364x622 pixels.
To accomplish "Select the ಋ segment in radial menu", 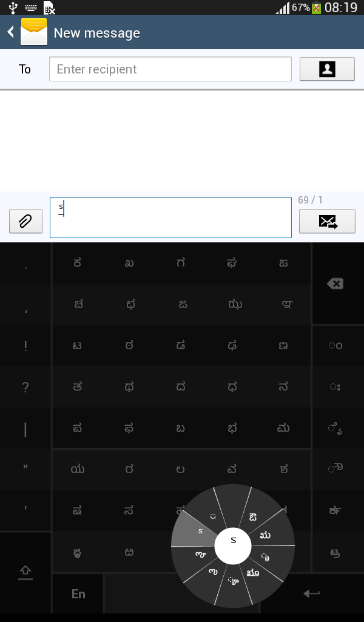I will point(265,536).
